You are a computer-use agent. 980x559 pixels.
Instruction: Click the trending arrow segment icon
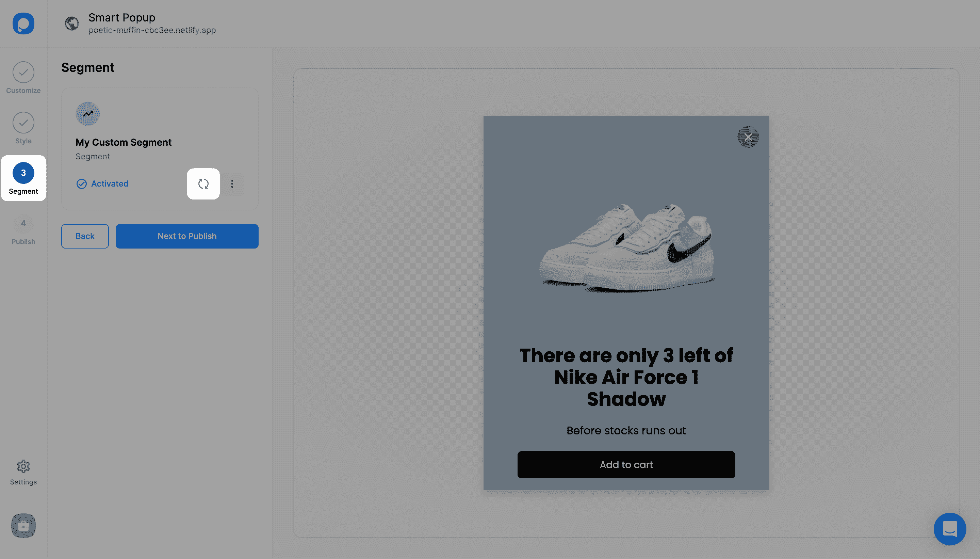pos(88,114)
